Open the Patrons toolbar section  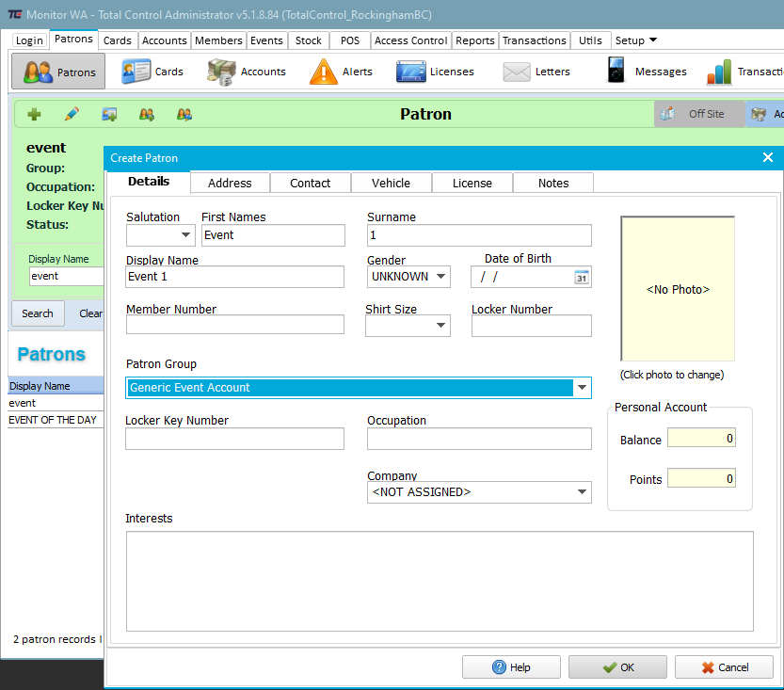[x=58, y=72]
